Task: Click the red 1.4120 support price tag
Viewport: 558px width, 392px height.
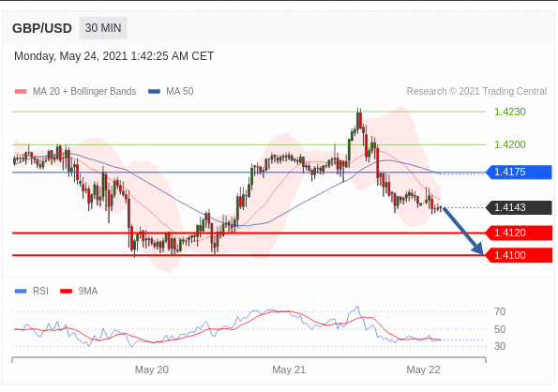Action: click(520, 233)
